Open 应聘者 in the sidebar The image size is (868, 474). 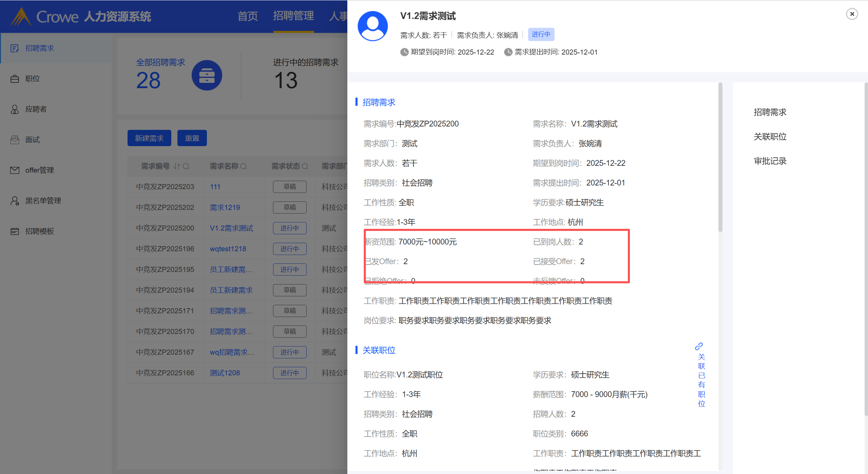pos(36,109)
